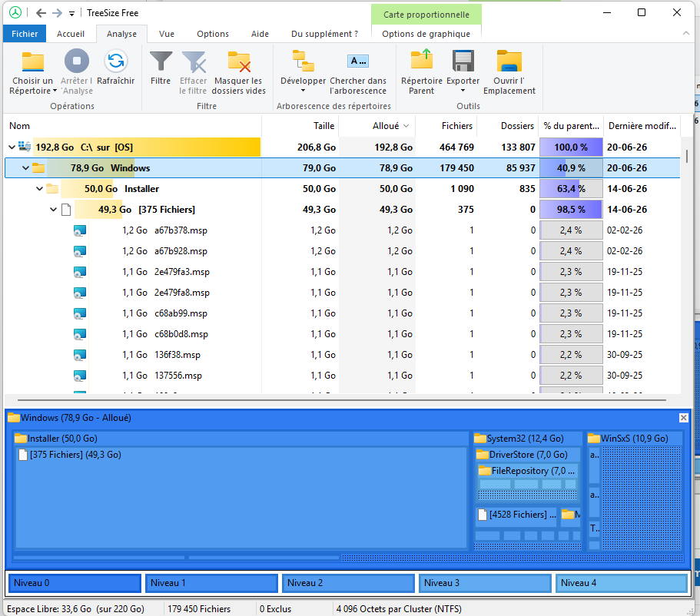Sort by the Fichiers column header
The height and width of the screenshot is (616, 700).
(447, 126)
